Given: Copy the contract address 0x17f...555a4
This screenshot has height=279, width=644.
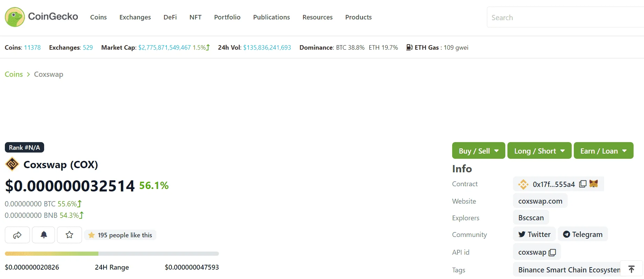Looking at the screenshot, I should 583,184.
